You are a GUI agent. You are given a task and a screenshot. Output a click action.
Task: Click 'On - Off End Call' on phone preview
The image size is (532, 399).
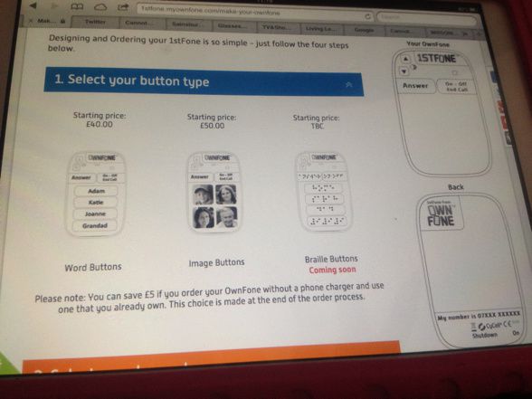(x=456, y=87)
